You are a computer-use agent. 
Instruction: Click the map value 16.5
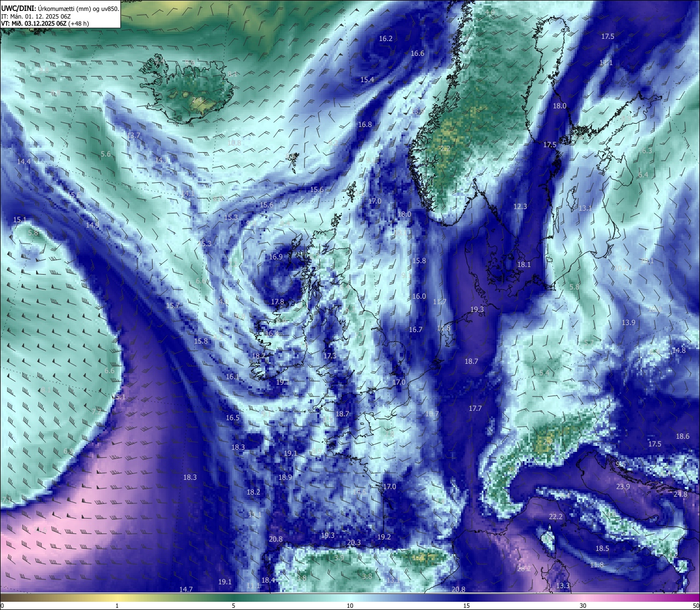click(232, 417)
